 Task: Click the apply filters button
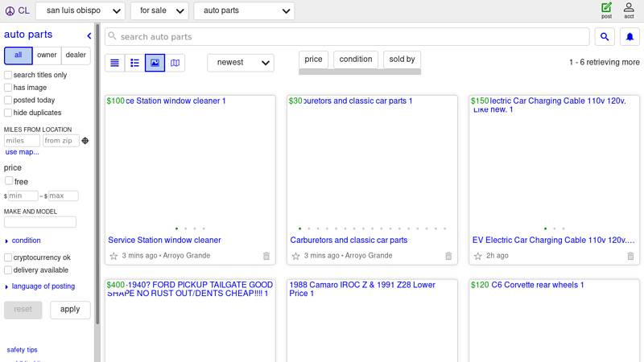70,310
